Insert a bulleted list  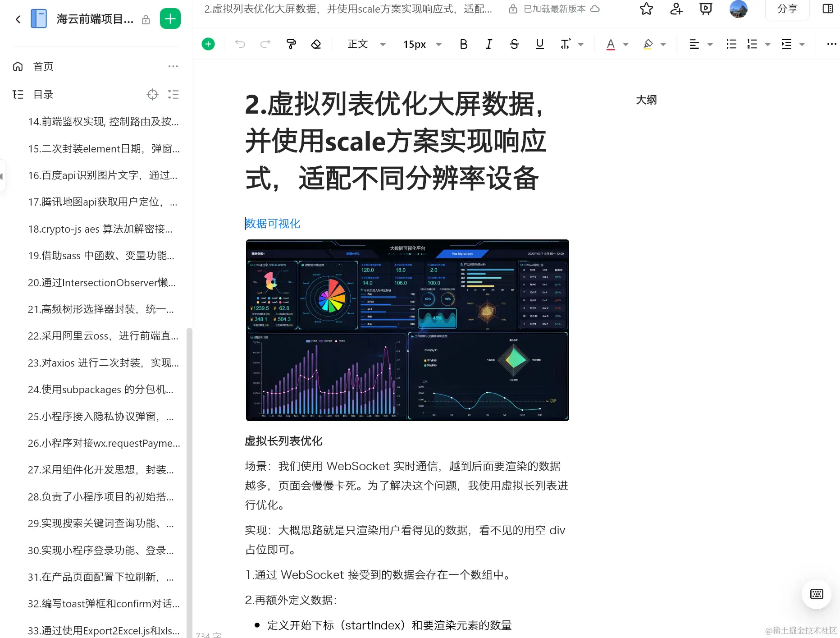[731, 44]
